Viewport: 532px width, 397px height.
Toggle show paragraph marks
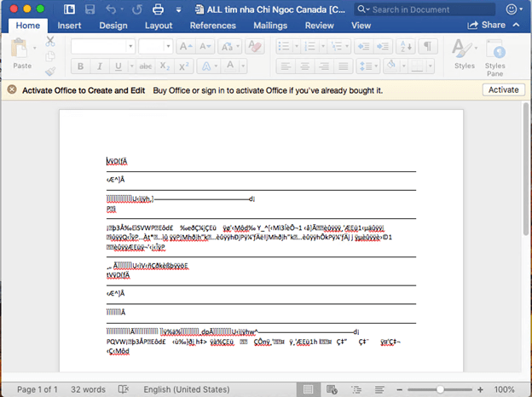point(428,46)
